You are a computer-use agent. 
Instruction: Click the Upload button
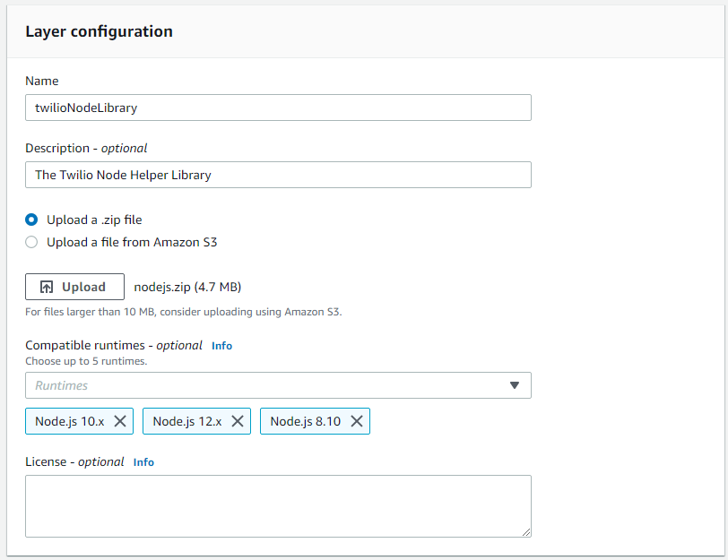pyautogui.click(x=74, y=287)
